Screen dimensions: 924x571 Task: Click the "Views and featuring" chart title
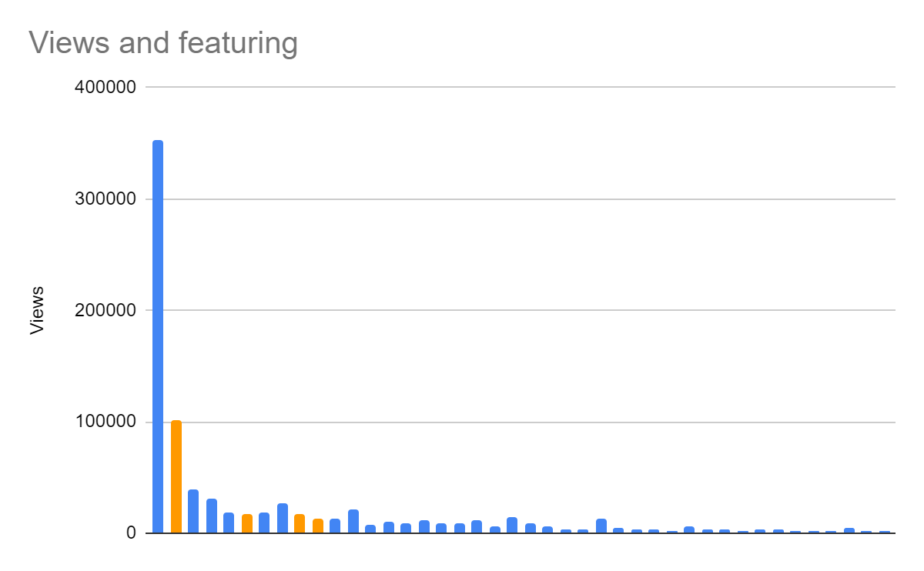coord(163,44)
